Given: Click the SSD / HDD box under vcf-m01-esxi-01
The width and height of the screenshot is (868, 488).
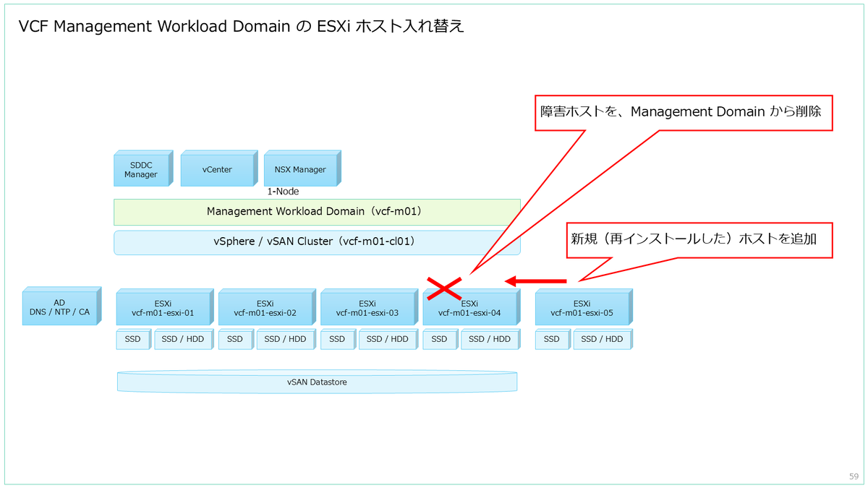Looking at the screenshot, I should coord(184,339).
